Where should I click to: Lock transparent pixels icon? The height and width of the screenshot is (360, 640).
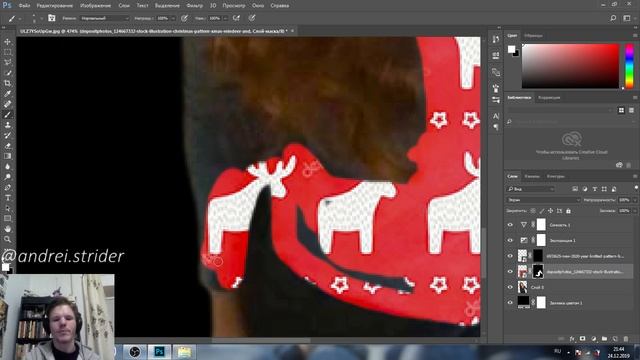coord(533,211)
